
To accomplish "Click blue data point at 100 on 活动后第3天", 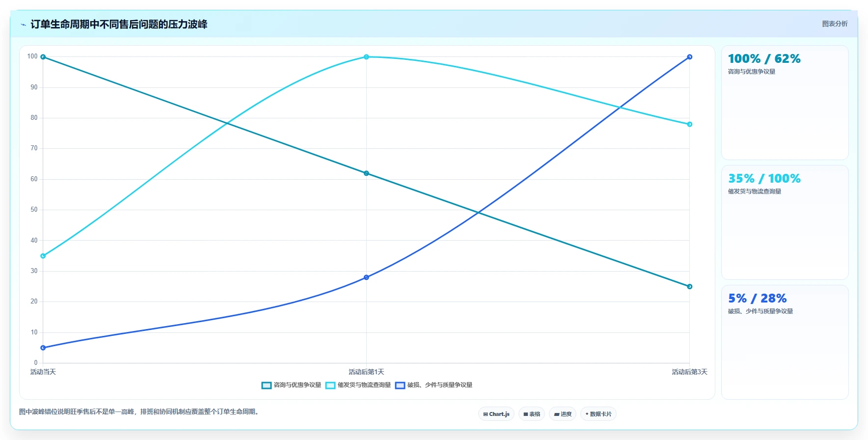I will tap(689, 57).
